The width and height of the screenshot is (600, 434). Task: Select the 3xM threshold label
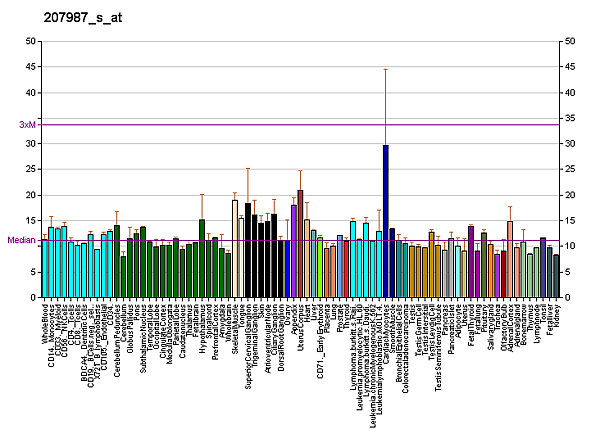tap(27, 125)
